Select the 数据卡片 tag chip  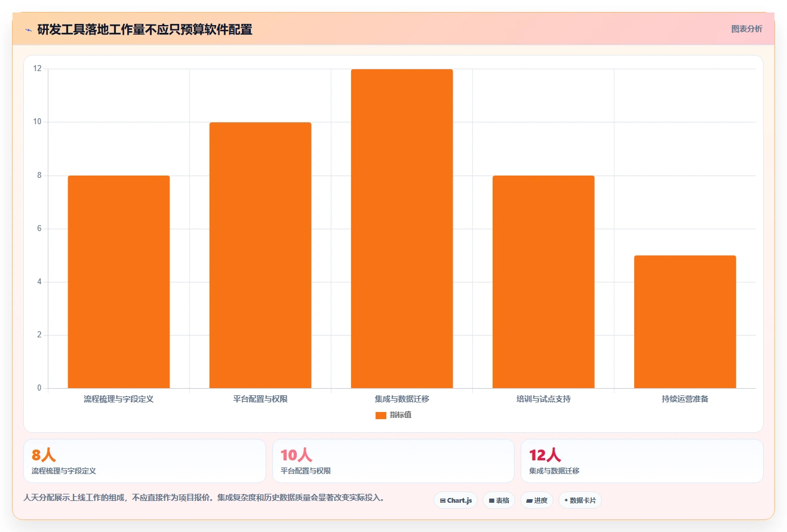pos(580,500)
